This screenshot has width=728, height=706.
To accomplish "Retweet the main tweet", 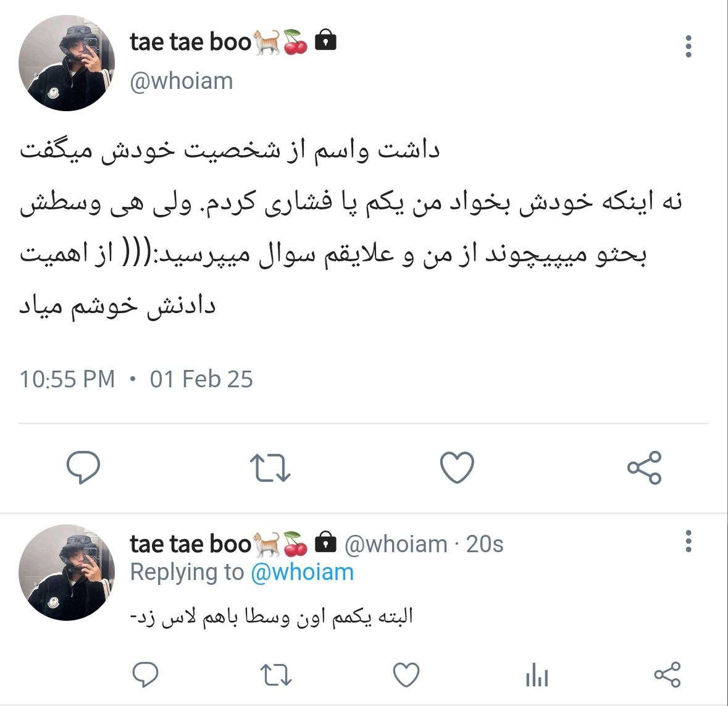I will [270, 467].
